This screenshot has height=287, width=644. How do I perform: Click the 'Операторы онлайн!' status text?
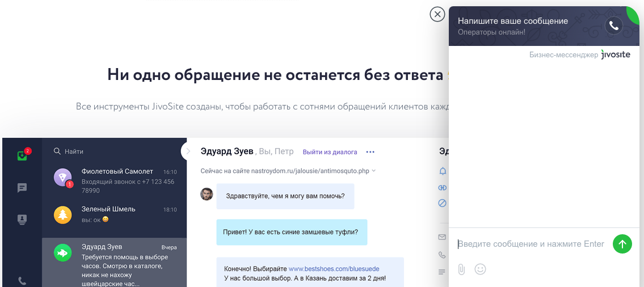(x=491, y=31)
